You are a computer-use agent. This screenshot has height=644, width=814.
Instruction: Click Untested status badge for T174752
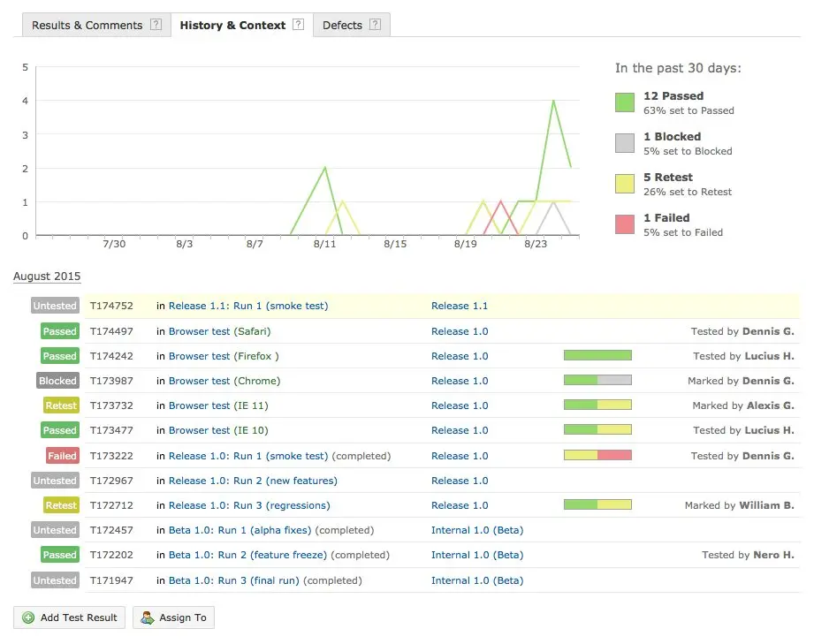tap(55, 306)
